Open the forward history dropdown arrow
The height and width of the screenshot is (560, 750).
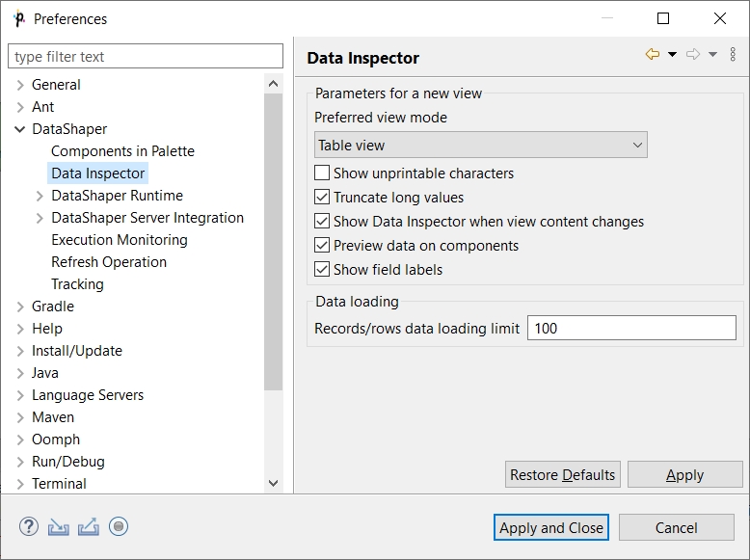[x=712, y=54]
